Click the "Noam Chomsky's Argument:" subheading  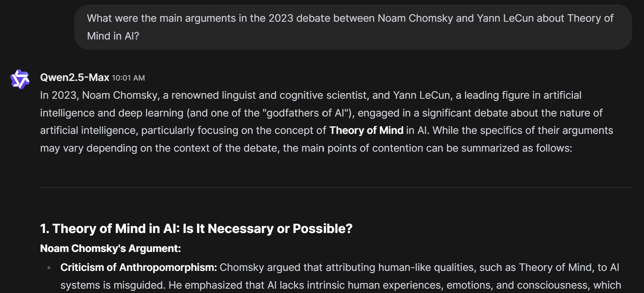[x=110, y=248]
